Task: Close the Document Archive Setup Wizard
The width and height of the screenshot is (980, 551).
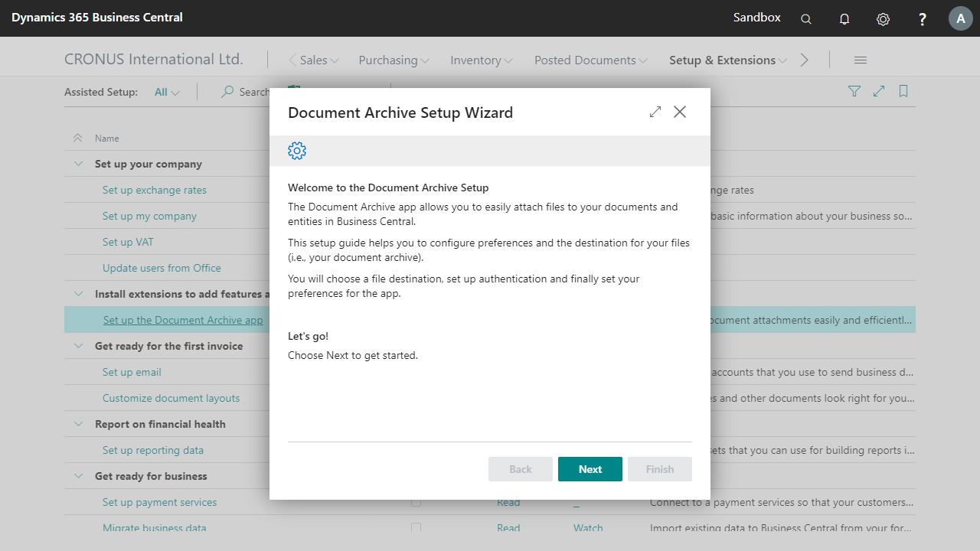Action: click(x=680, y=112)
